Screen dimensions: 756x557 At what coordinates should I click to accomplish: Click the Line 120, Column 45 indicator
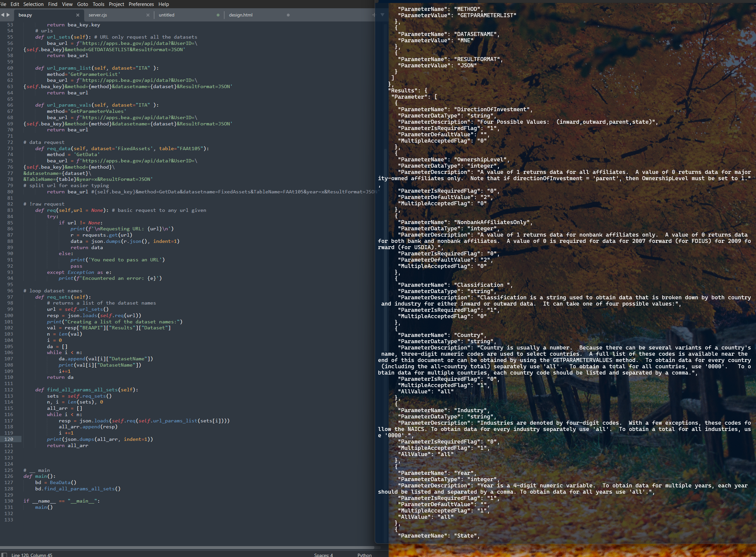pyautogui.click(x=32, y=555)
